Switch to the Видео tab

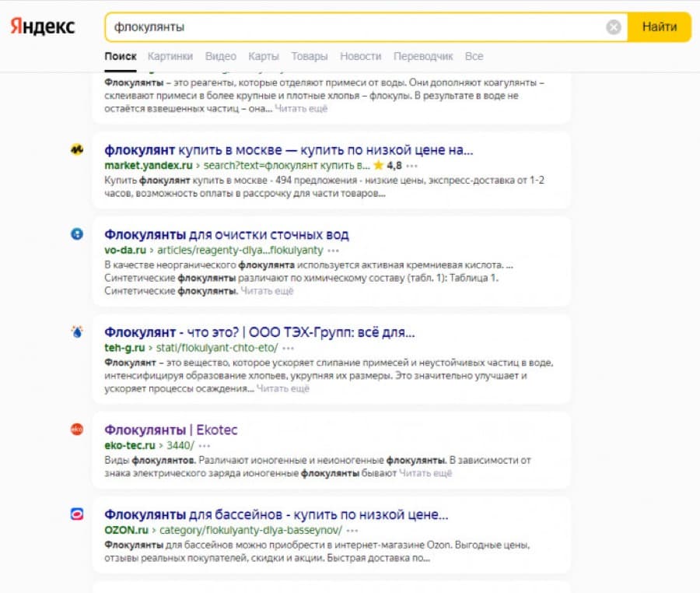(x=221, y=56)
